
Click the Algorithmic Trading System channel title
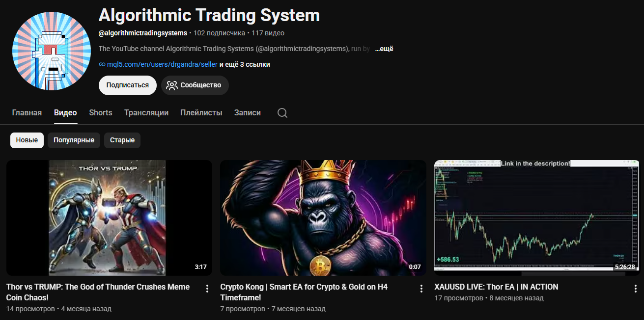[209, 15]
